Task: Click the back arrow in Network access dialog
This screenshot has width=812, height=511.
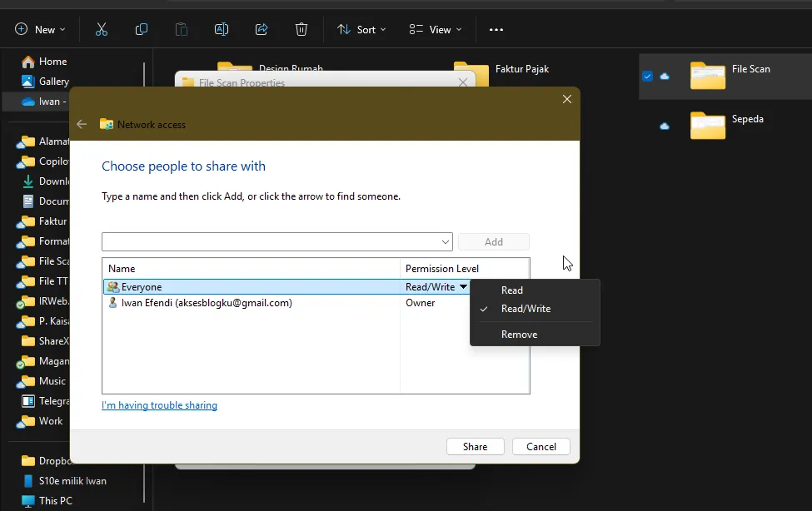Action: point(81,123)
